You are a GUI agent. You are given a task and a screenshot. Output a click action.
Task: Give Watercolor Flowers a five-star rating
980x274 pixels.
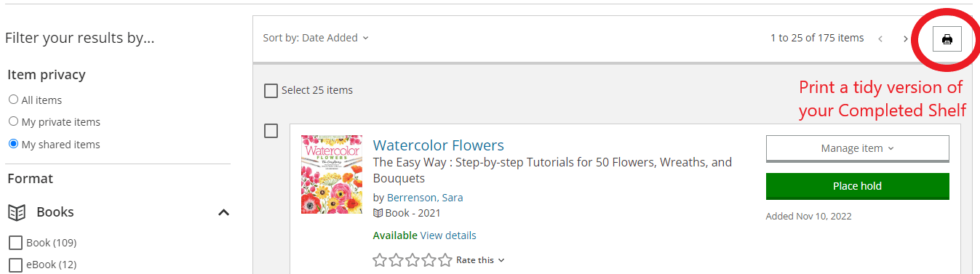click(445, 259)
